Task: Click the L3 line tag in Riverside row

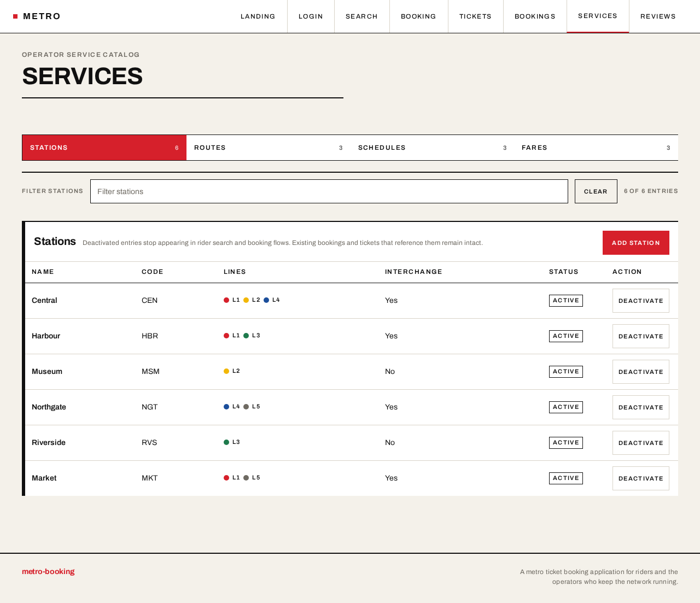Action: pyautogui.click(x=232, y=442)
